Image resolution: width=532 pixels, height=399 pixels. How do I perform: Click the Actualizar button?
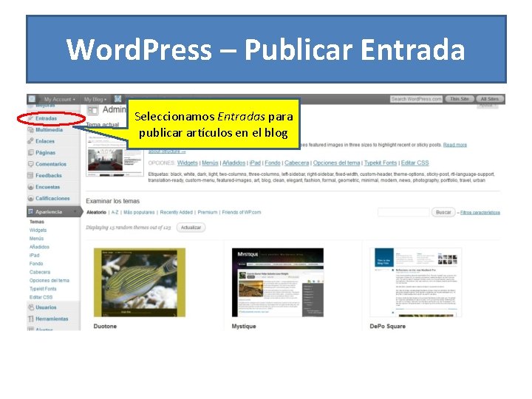coord(191,228)
